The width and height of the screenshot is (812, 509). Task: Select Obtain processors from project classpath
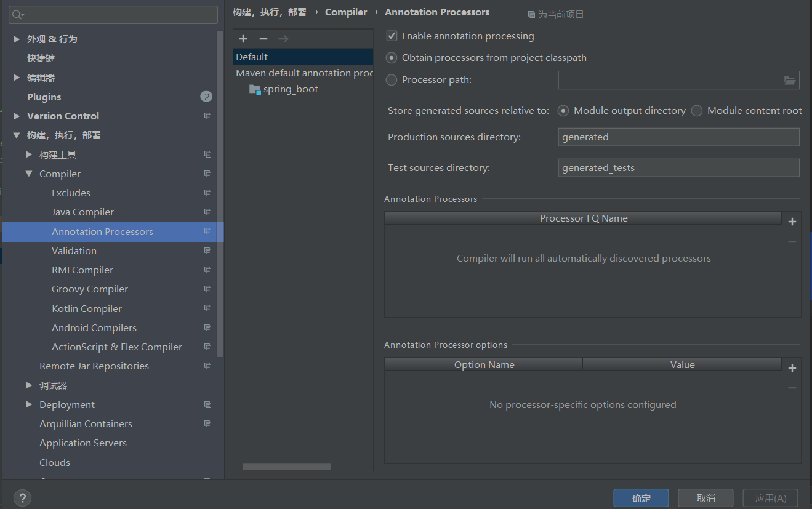391,58
